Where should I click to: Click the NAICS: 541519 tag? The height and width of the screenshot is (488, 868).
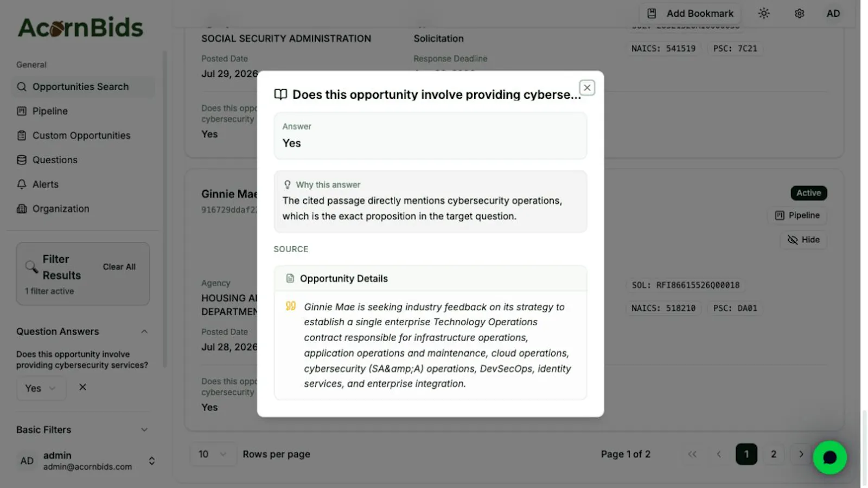click(663, 49)
